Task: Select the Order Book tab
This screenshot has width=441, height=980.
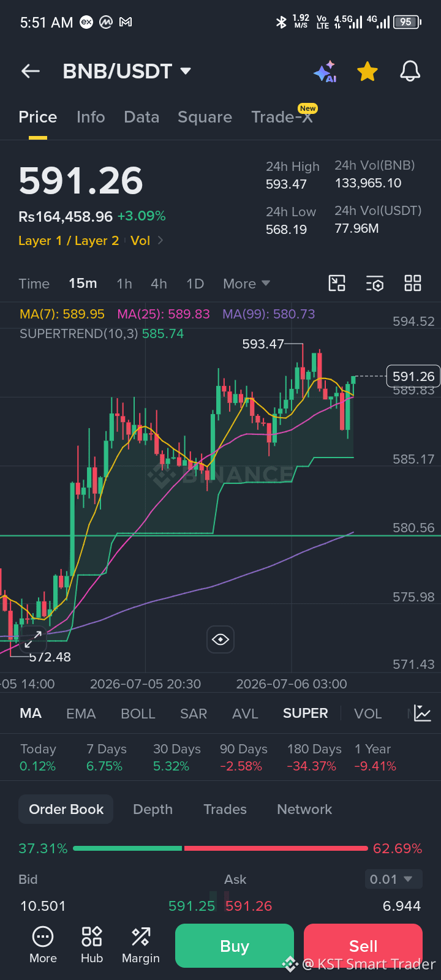Action: (x=66, y=809)
